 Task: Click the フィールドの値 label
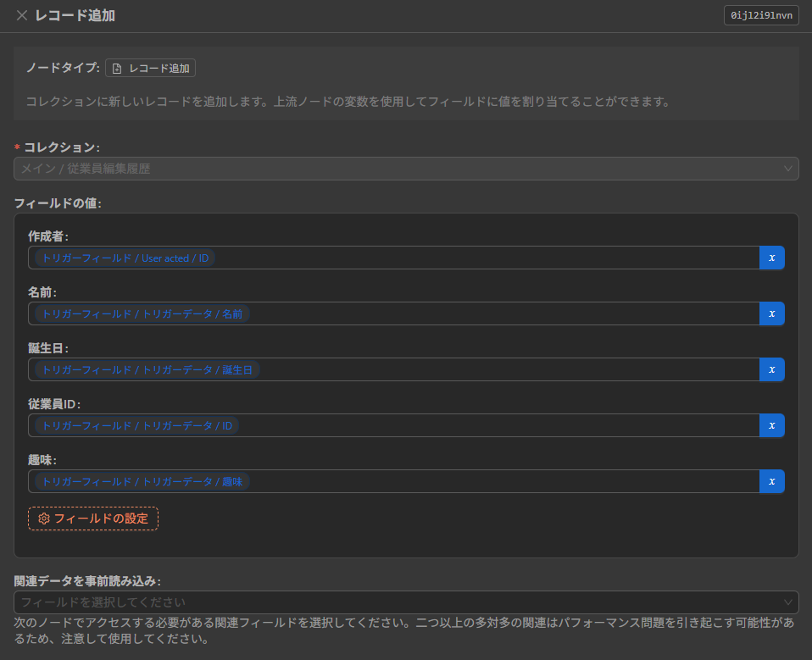pyautogui.click(x=58, y=203)
